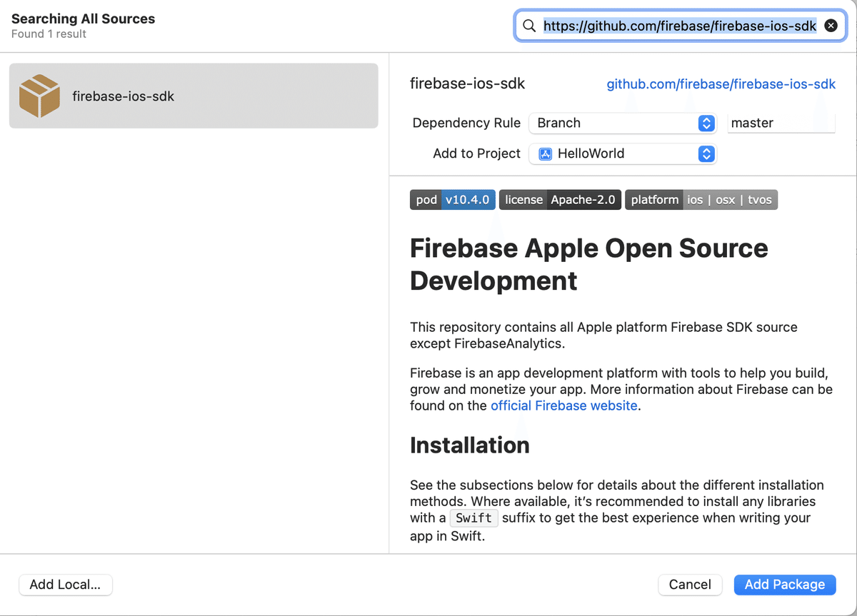
Task: Click the magnifying glass search icon
Action: tap(528, 25)
